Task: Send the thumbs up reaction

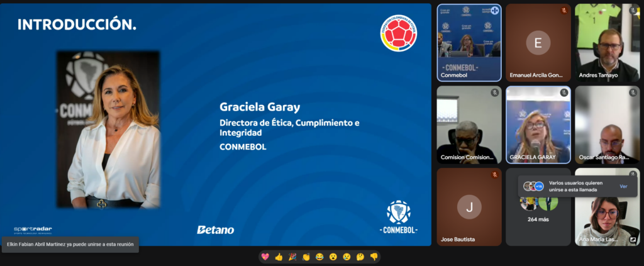Action: point(279,257)
